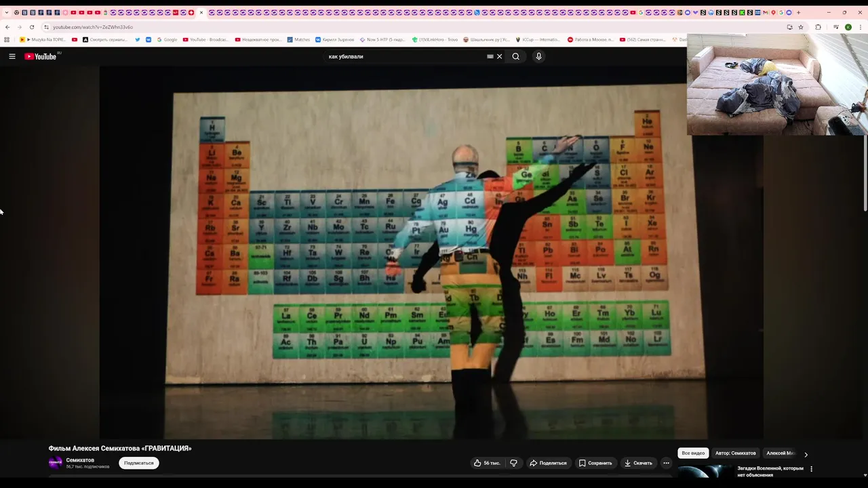
Task: Reload the page
Action: pos(32,27)
